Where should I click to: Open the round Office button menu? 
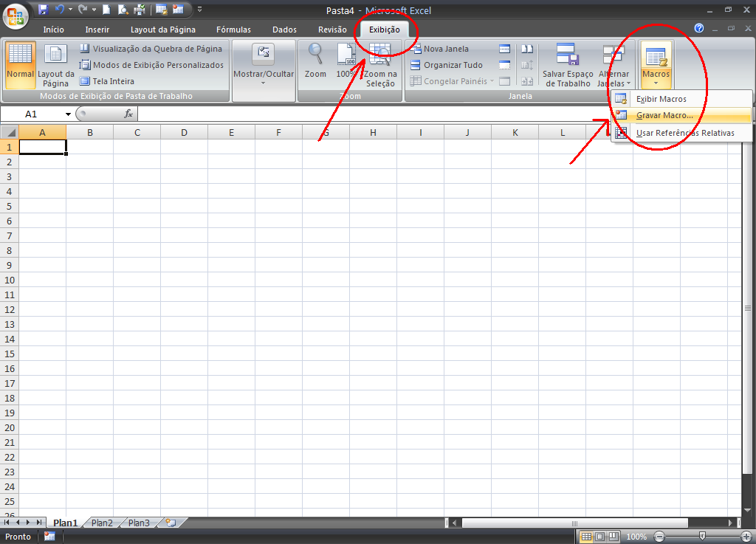tap(16, 16)
